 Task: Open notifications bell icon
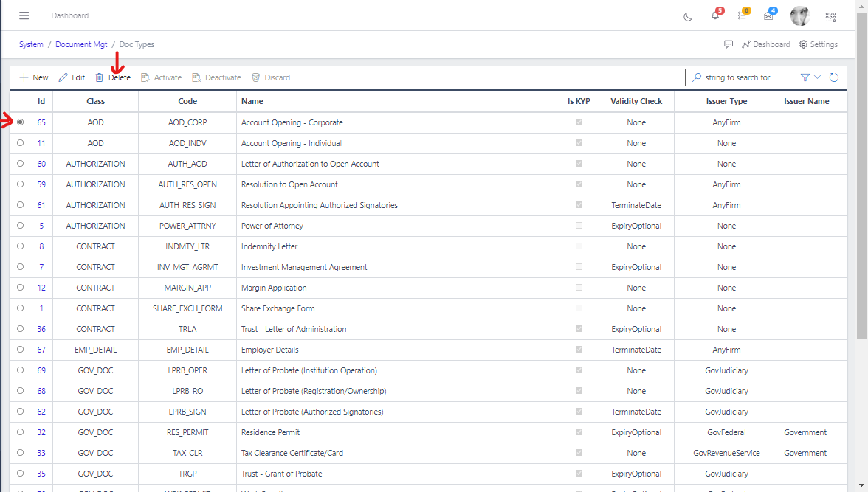(x=715, y=15)
